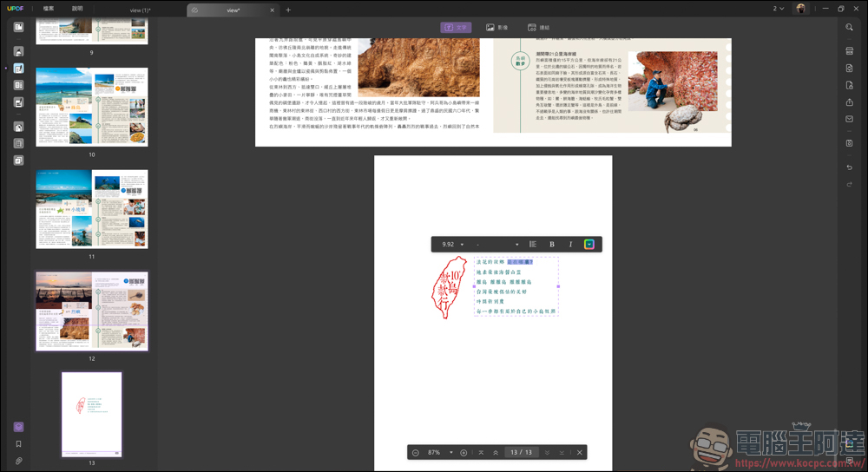The width and height of the screenshot is (868, 472).
Task: Click the UPDF logo
Action: pyautogui.click(x=16, y=9)
